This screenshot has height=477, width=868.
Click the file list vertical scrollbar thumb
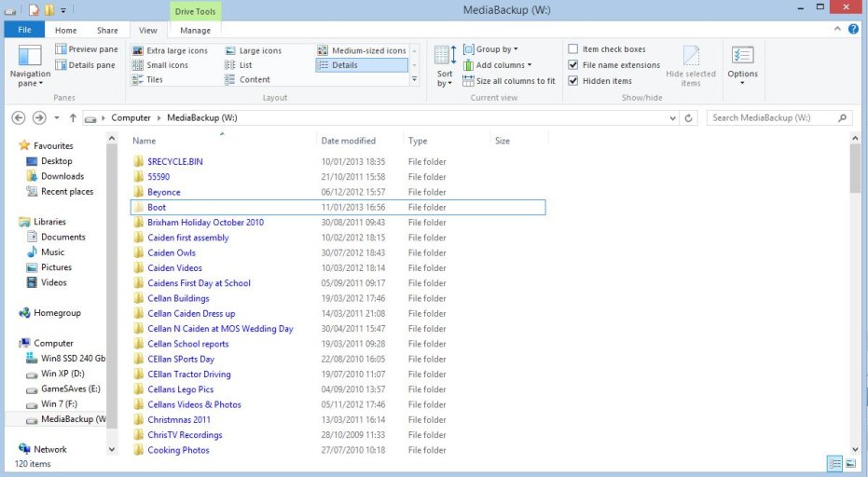[855, 168]
